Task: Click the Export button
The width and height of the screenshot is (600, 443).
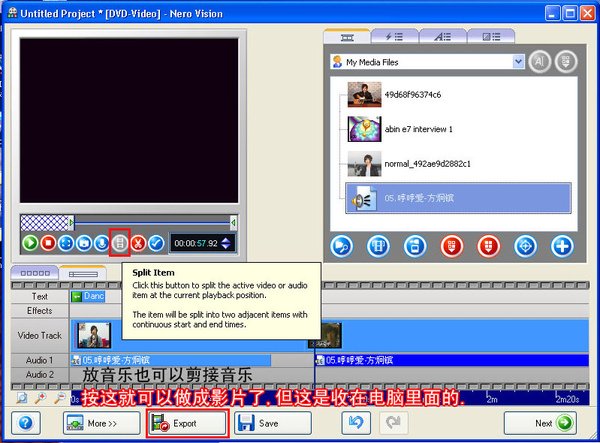Action: click(188, 423)
